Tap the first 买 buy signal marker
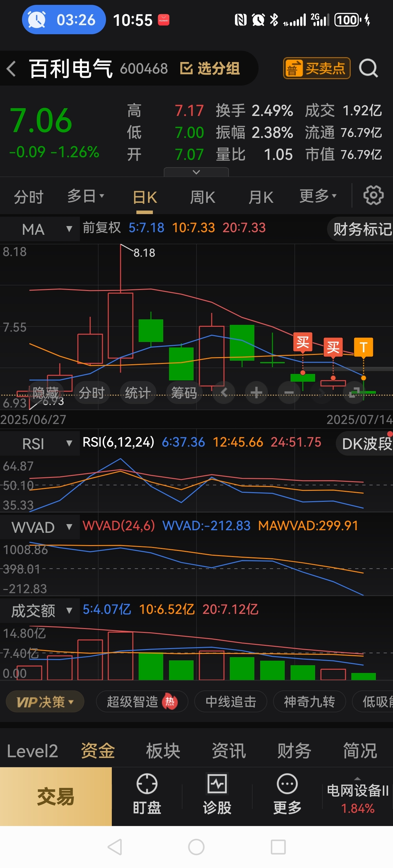The width and height of the screenshot is (393, 868). 303,343
